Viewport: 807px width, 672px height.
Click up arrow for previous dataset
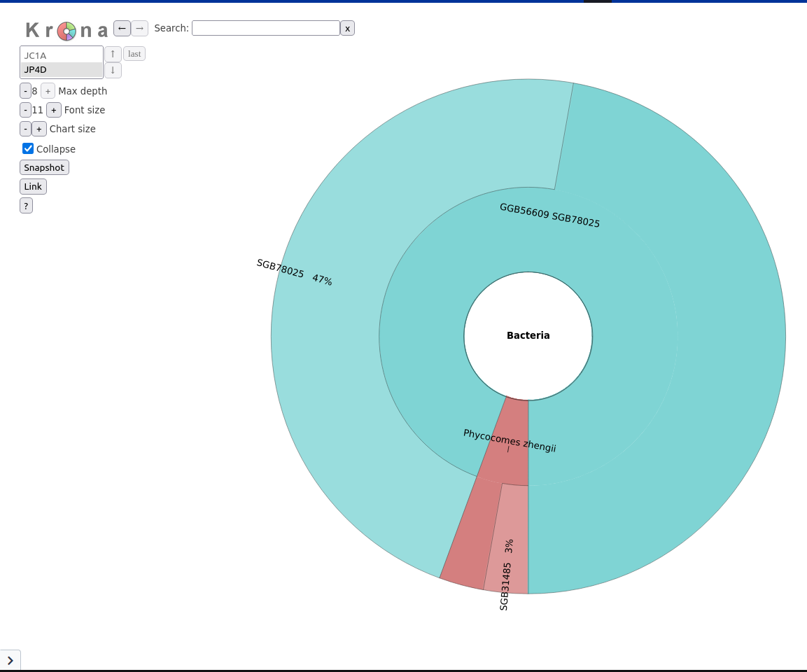coord(113,54)
